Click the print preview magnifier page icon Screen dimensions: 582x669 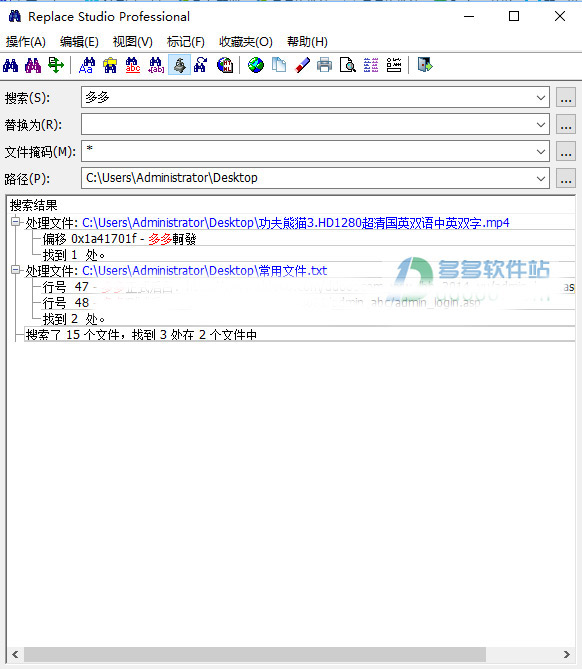(348, 65)
